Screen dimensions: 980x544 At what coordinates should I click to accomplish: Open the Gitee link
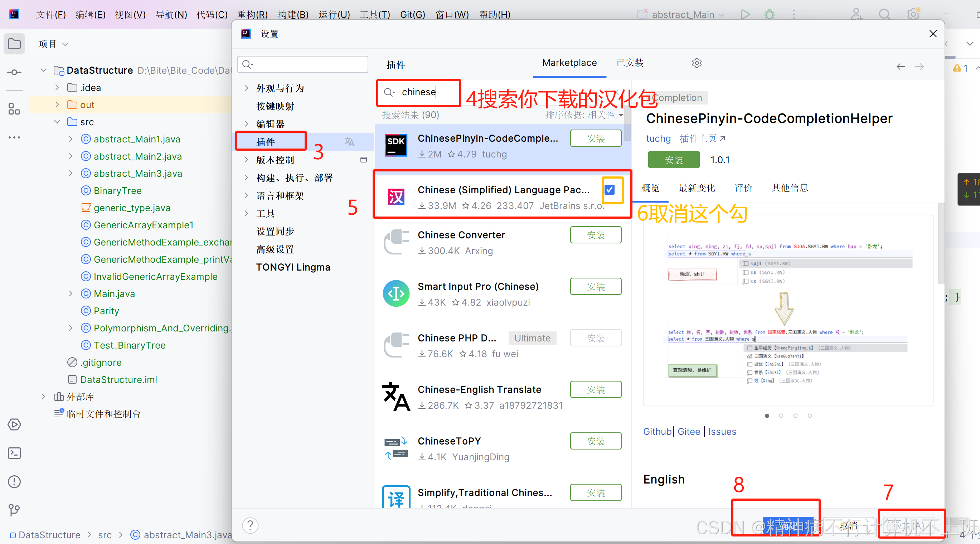point(689,431)
